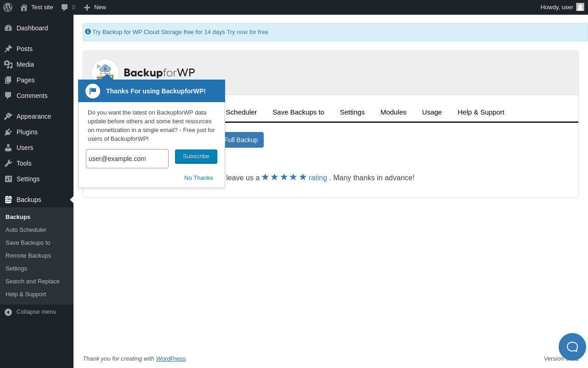The width and height of the screenshot is (588, 368).
Task: Click the five blue rating stars
Action: coord(284,177)
